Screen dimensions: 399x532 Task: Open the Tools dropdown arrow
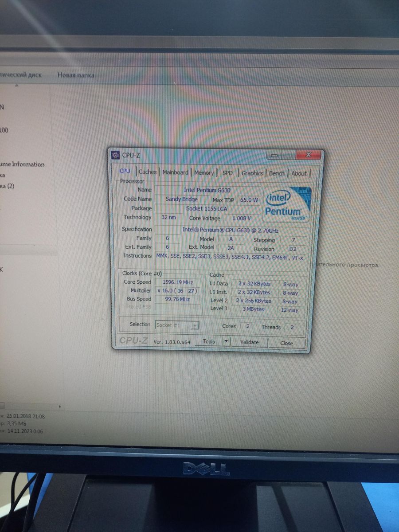pyautogui.click(x=226, y=341)
